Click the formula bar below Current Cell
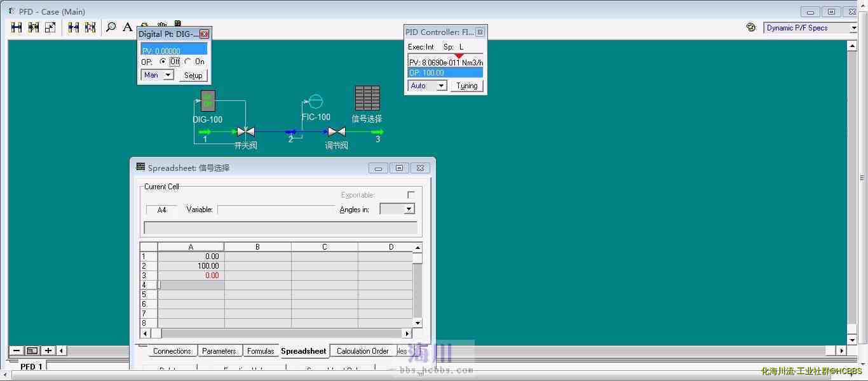 tap(280, 228)
